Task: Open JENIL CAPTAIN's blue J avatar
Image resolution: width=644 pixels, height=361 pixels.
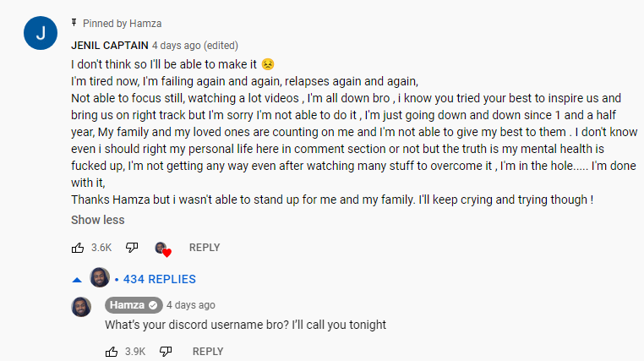Action: 41,33
